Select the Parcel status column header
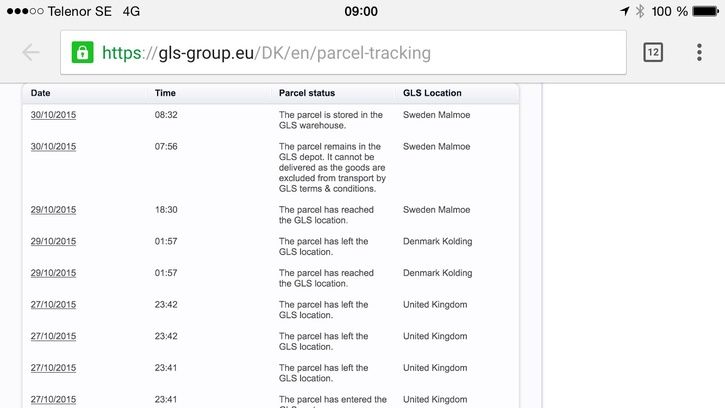Viewport: 725px width, 408px height. click(307, 93)
